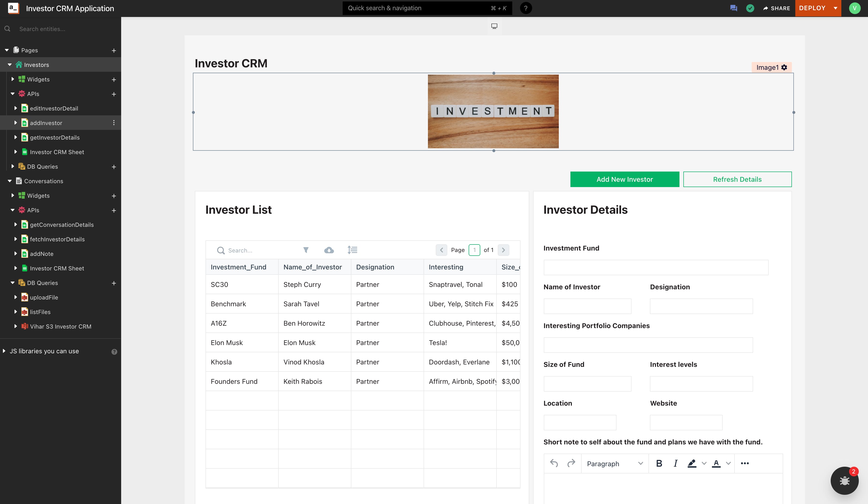Click the download cloud icon in table
The image size is (868, 504).
pos(329,250)
